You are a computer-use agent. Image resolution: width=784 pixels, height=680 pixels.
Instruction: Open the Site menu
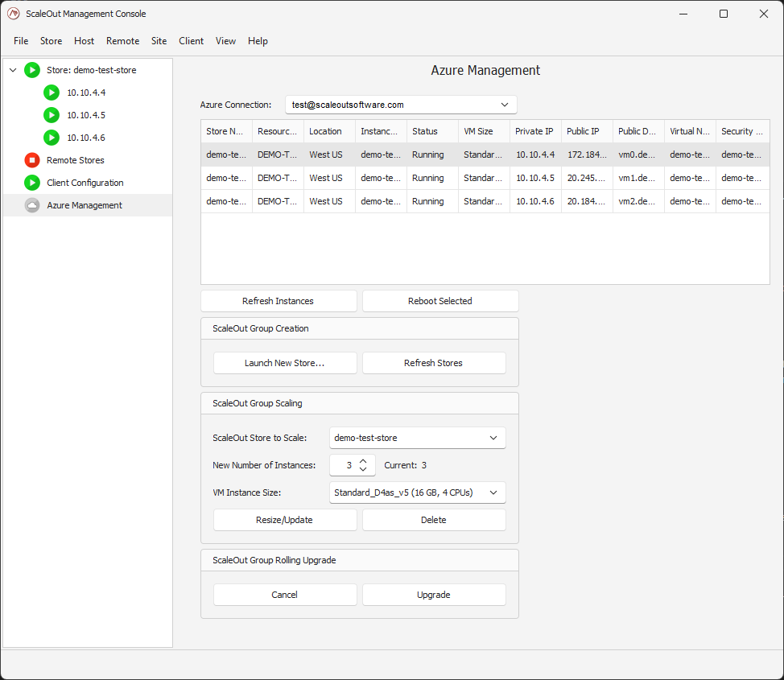pyautogui.click(x=159, y=41)
